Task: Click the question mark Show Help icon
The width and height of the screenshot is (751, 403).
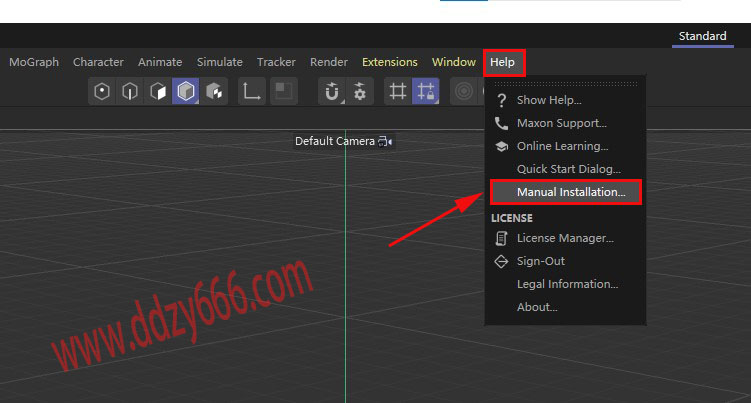Action: pyautogui.click(x=501, y=100)
